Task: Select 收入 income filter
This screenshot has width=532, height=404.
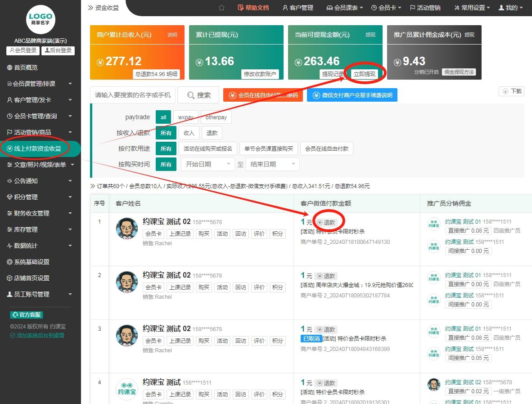Action: 189,133
